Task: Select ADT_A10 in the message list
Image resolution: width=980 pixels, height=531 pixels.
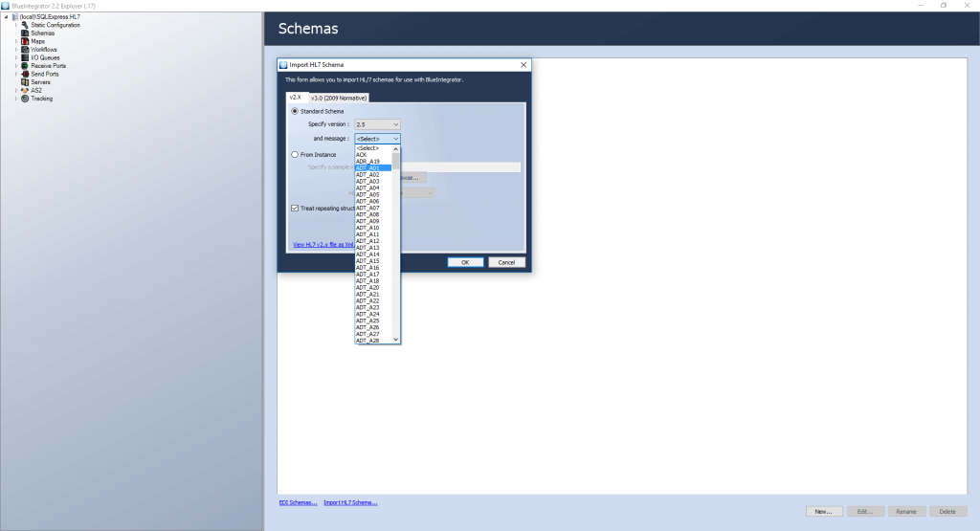Action: (373, 228)
